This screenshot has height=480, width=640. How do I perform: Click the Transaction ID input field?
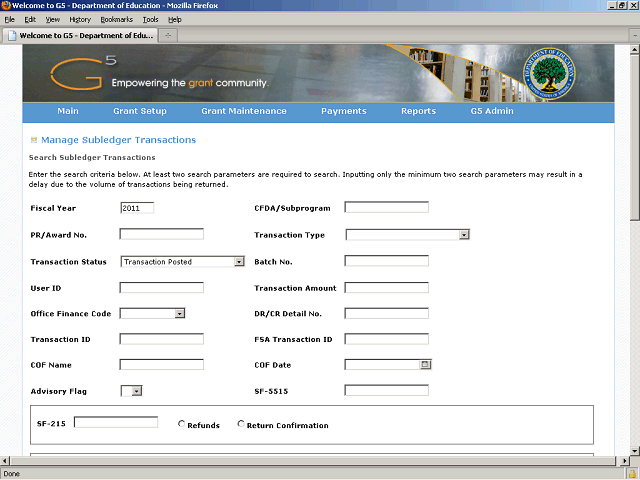pyautogui.click(x=162, y=339)
